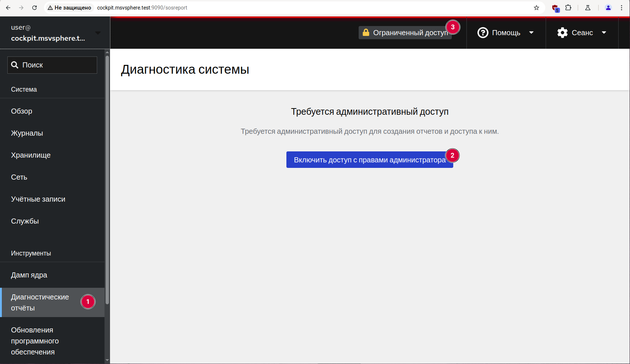Screen dimensions: 630x364
Task: Click the browser back arrow
Action: tap(8, 8)
